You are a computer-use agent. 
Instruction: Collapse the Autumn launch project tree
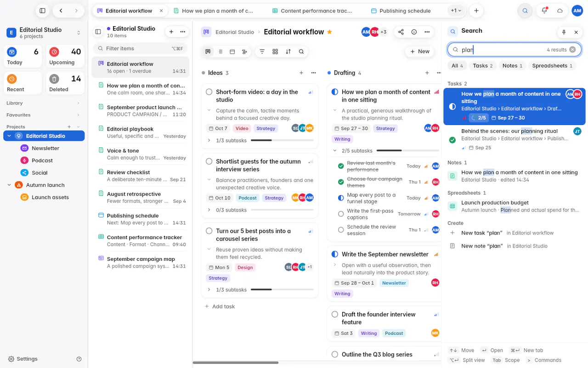[x=9, y=185]
